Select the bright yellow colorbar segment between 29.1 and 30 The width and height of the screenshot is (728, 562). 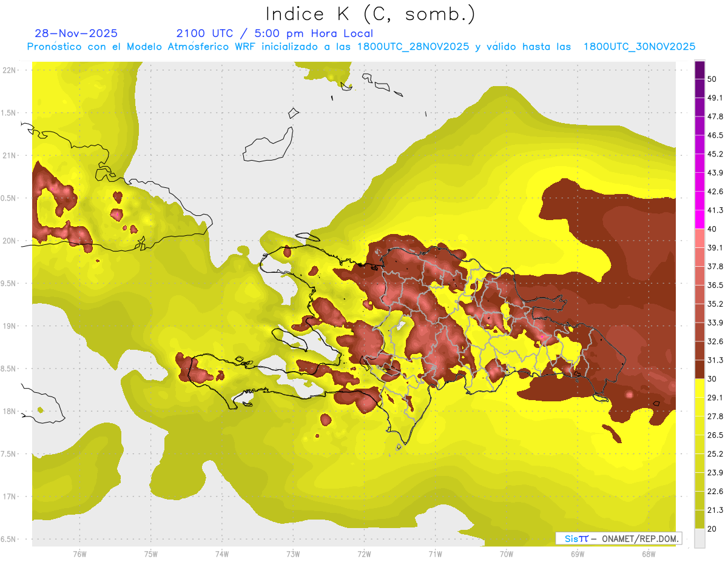[x=699, y=389]
